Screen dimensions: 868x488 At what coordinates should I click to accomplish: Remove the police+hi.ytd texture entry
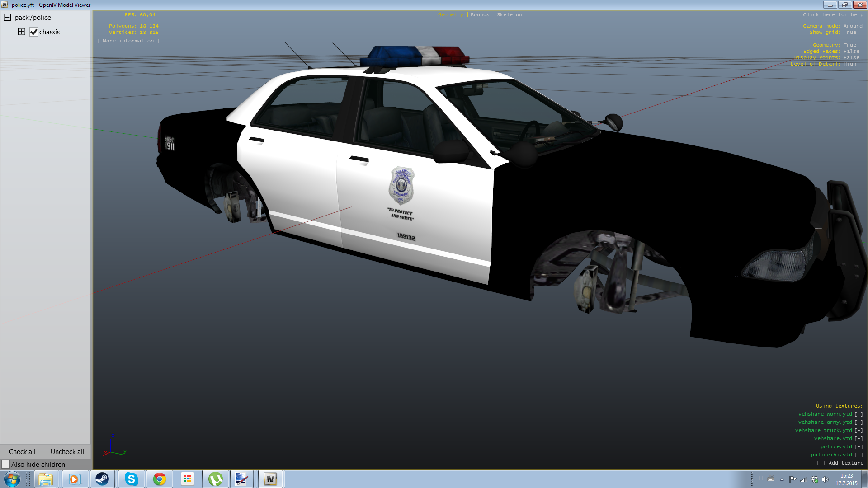pos(858,455)
